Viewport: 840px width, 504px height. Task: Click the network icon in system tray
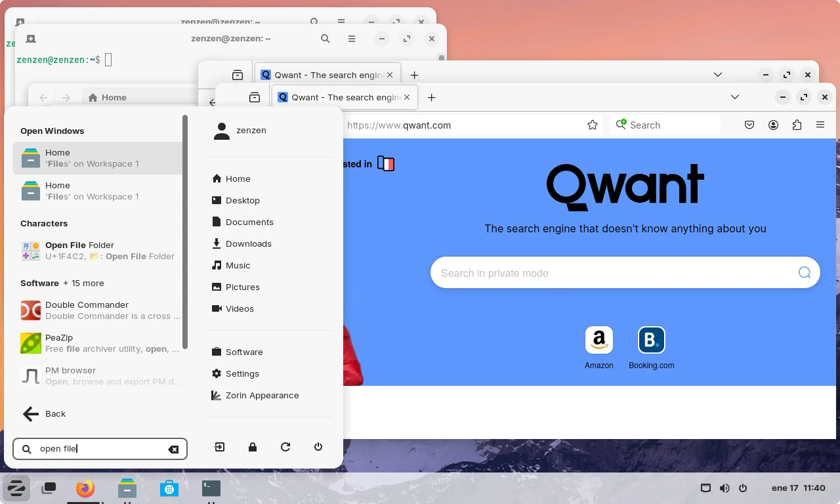705,488
